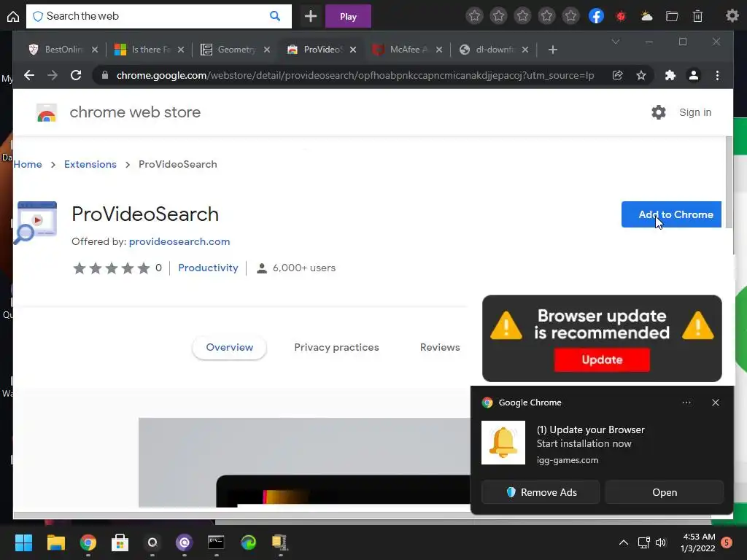Select the Privacy practices tab
Screen dimensions: 747x560
pos(336,348)
